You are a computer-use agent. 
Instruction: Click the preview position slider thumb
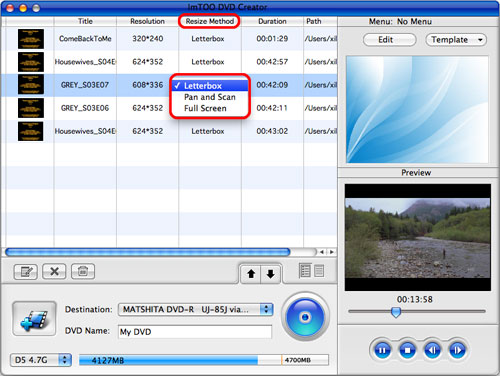click(x=396, y=312)
